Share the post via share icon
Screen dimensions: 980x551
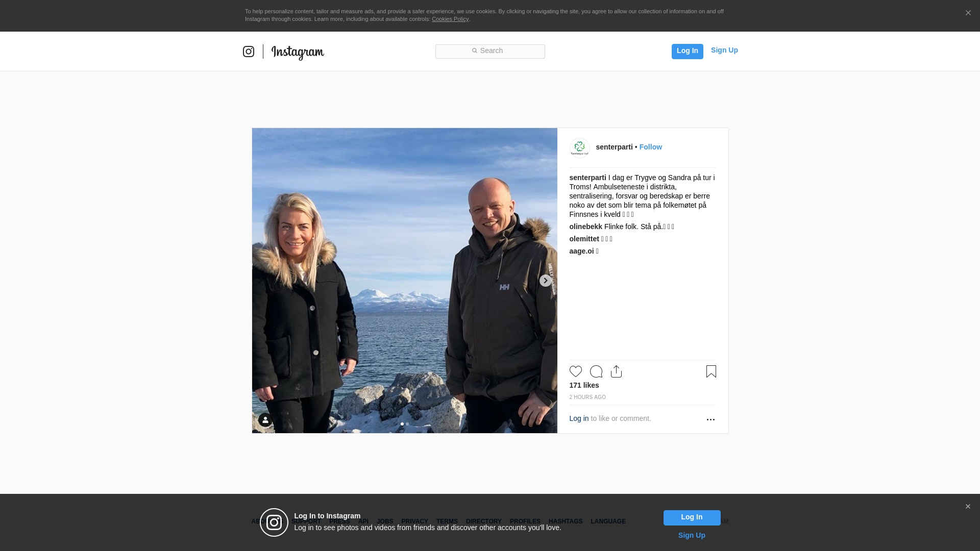click(616, 371)
